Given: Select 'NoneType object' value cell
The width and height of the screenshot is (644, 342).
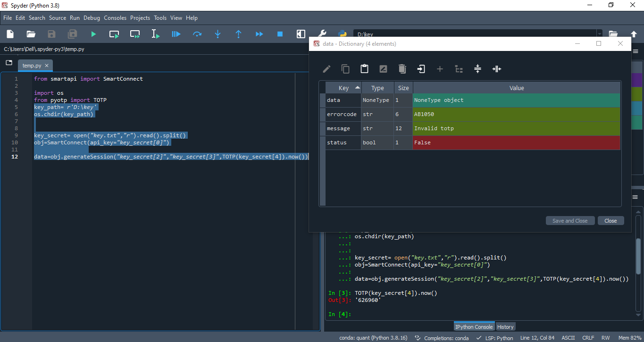Looking at the screenshot, I should coord(517,100).
